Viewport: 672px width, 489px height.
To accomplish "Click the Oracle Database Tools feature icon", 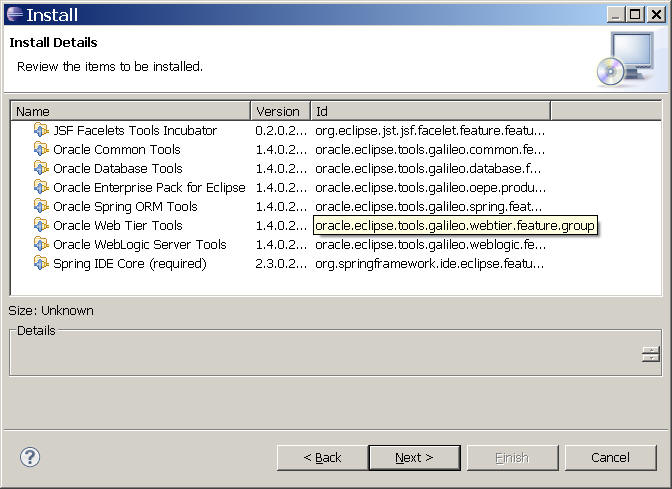I will pyautogui.click(x=41, y=168).
